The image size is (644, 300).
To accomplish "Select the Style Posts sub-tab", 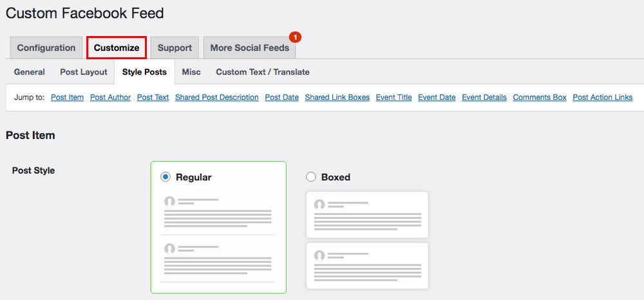I will tap(144, 72).
